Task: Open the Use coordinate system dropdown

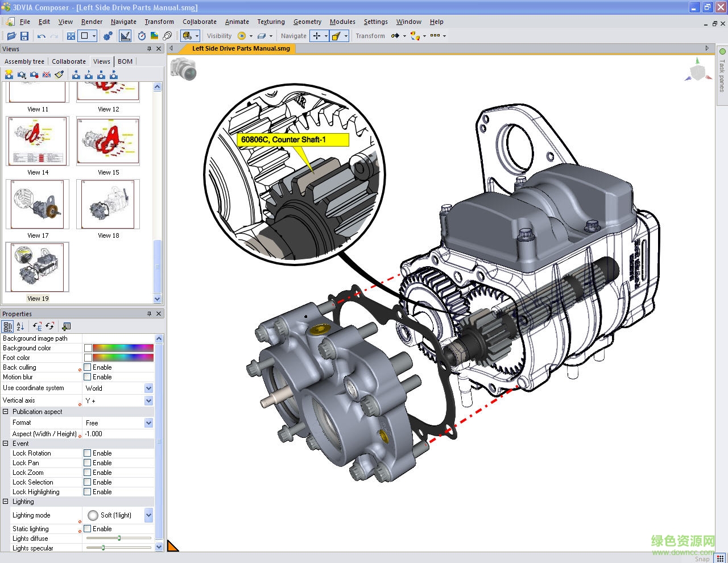Action: click(x=148, y=388)
